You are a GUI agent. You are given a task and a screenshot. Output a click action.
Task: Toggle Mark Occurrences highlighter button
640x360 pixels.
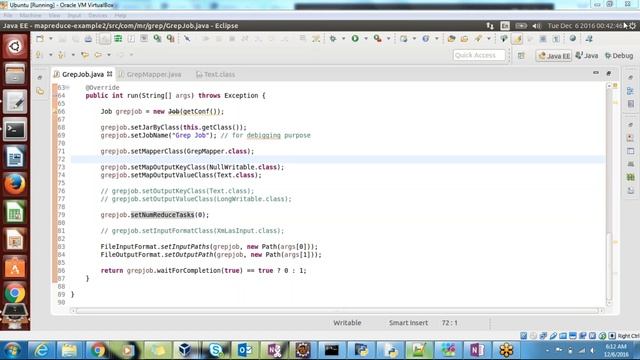tap(517, 39)
